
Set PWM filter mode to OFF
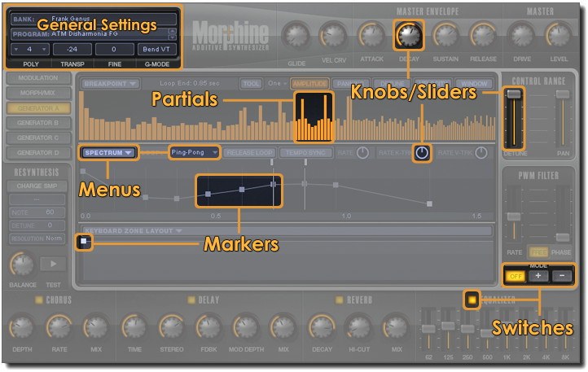coord(515,276)
